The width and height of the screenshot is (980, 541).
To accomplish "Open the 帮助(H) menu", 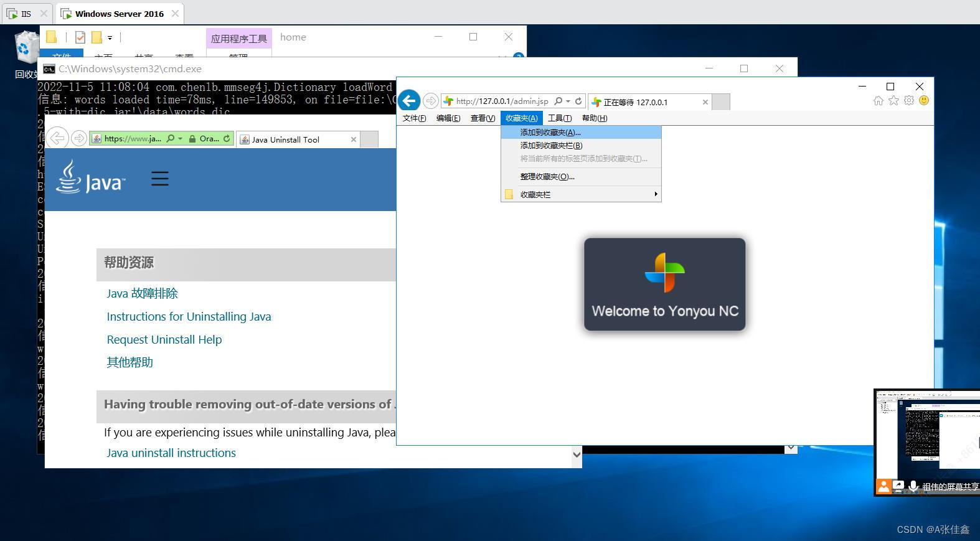I will pyautogui.click(x=595, y=118).
